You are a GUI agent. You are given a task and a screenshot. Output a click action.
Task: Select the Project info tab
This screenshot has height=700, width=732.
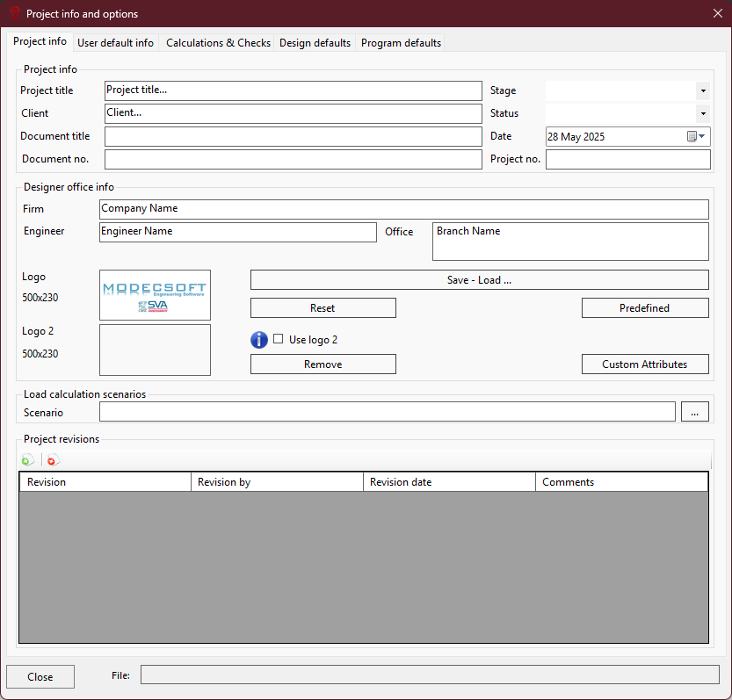point(40,41)
